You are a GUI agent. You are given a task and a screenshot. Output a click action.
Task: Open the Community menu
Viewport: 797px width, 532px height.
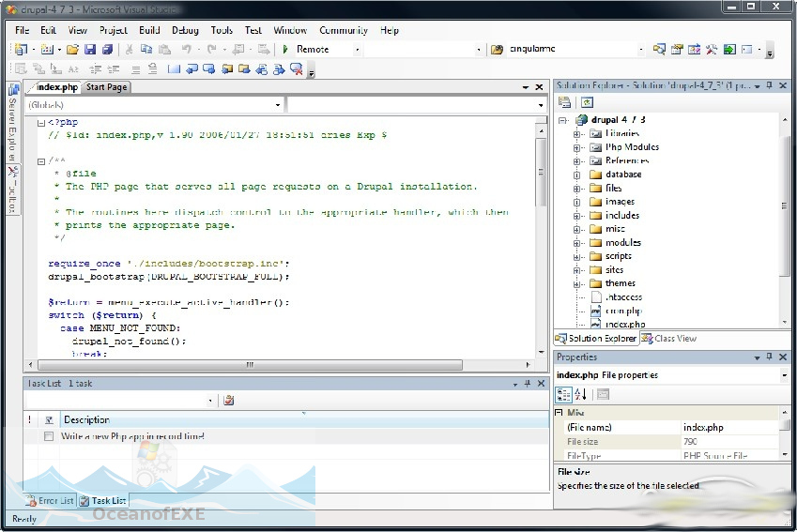344,30
